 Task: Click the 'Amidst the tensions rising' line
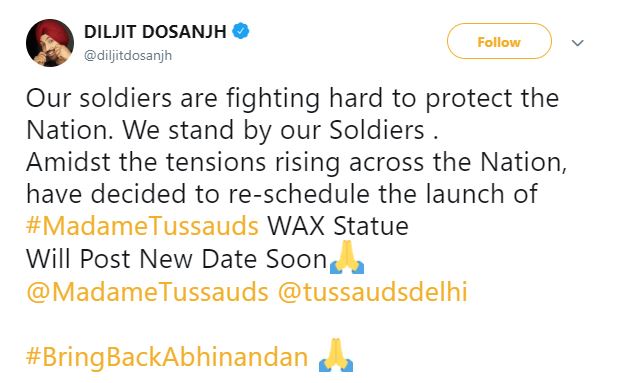[296, 162]
